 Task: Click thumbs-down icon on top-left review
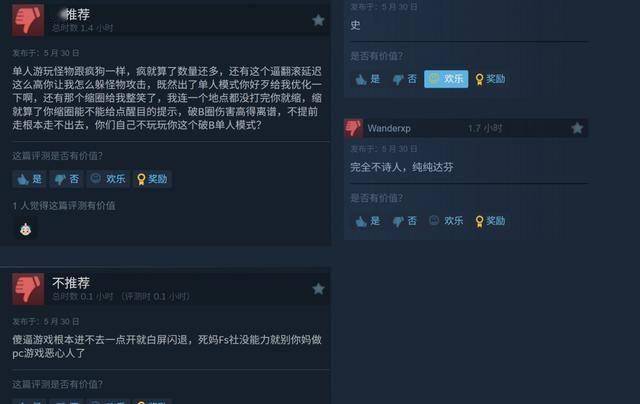point(28,20)
